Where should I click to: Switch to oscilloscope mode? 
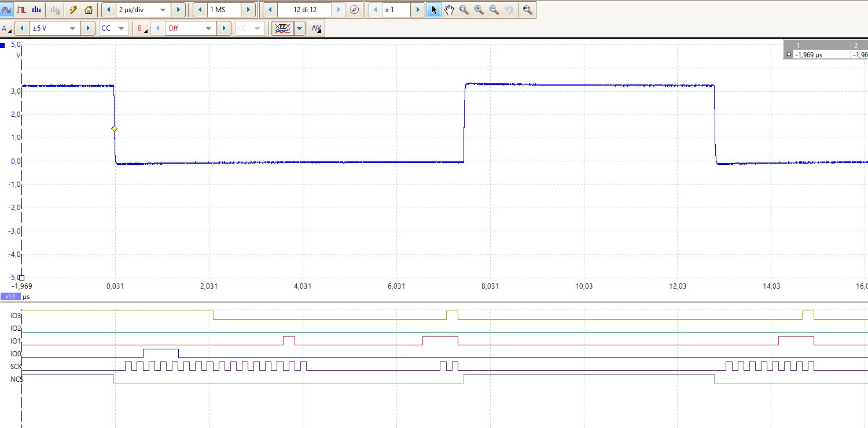[x=8, y=10]
